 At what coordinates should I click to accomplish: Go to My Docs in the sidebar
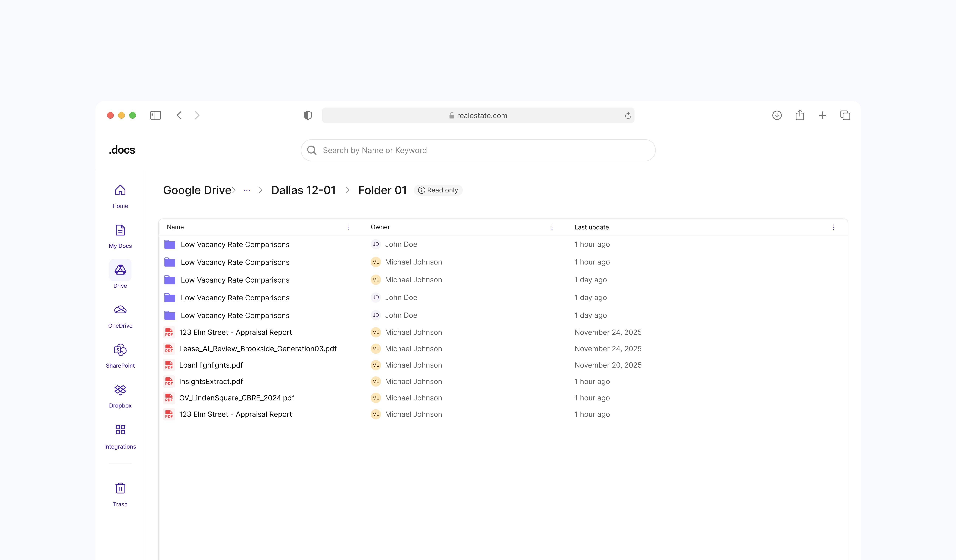(x=120, y=230)
